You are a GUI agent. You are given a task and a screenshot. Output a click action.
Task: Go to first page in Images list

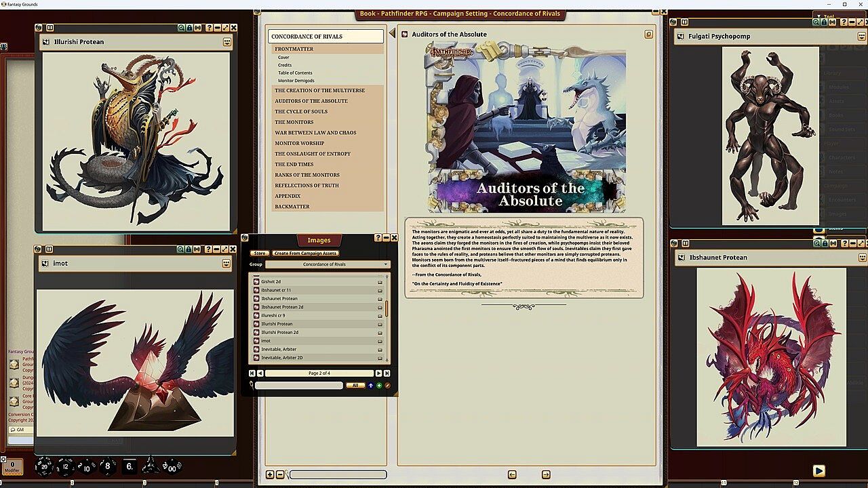click(x=252, y=373)
